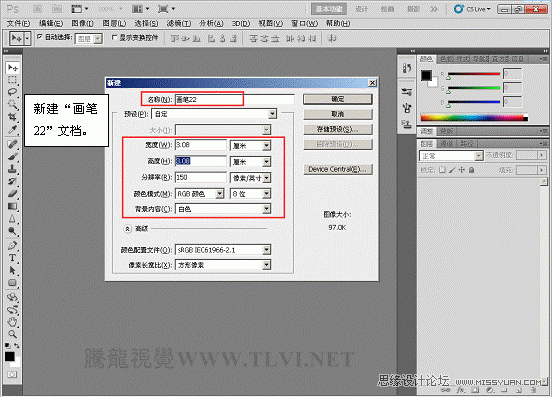
Task: Click the color spectrum ramp bar
Action: click(x=474, y=118)
